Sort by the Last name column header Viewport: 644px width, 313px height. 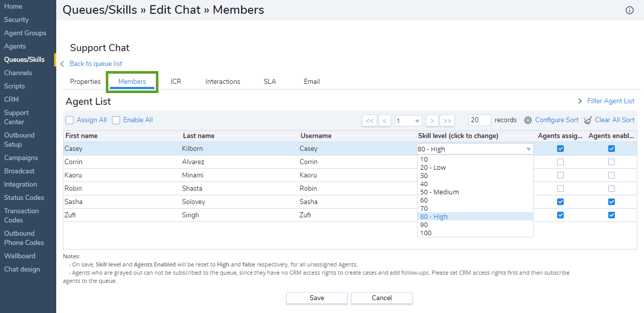(198, 136)
